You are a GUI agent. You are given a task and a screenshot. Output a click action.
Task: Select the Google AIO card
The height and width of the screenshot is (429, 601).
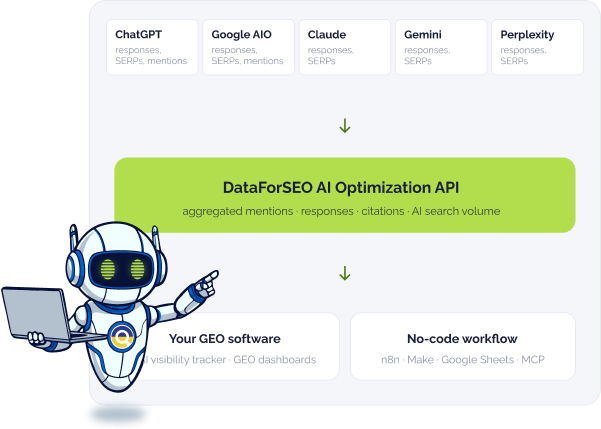click(248, 47)
